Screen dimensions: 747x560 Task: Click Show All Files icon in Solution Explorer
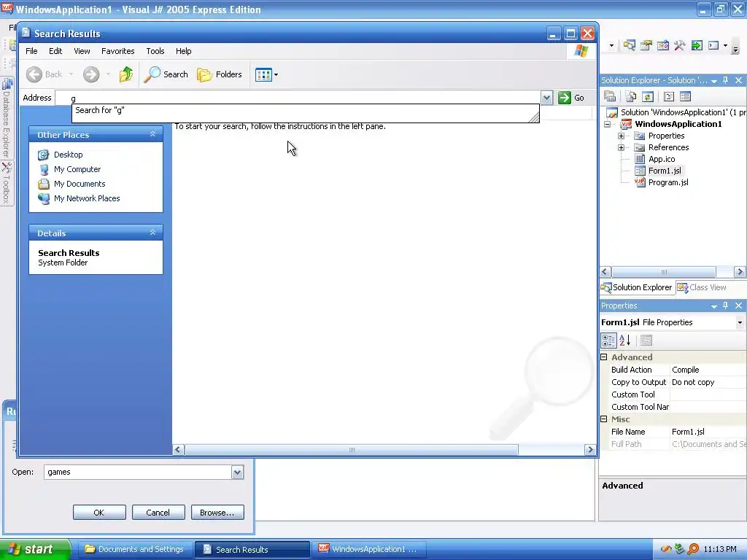[631, 97]
